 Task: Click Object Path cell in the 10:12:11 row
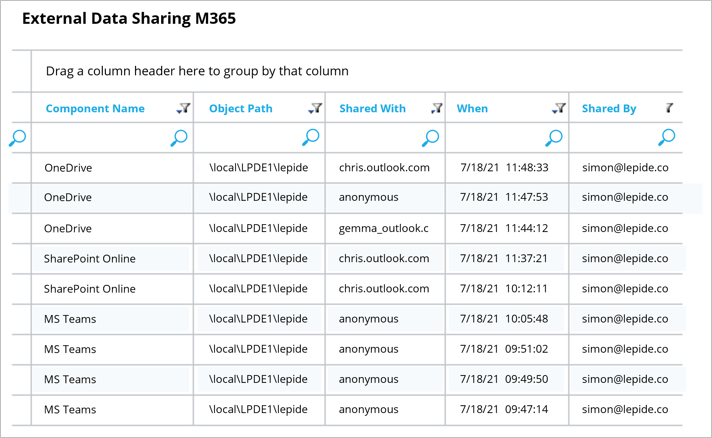click(x=258, y=289)
